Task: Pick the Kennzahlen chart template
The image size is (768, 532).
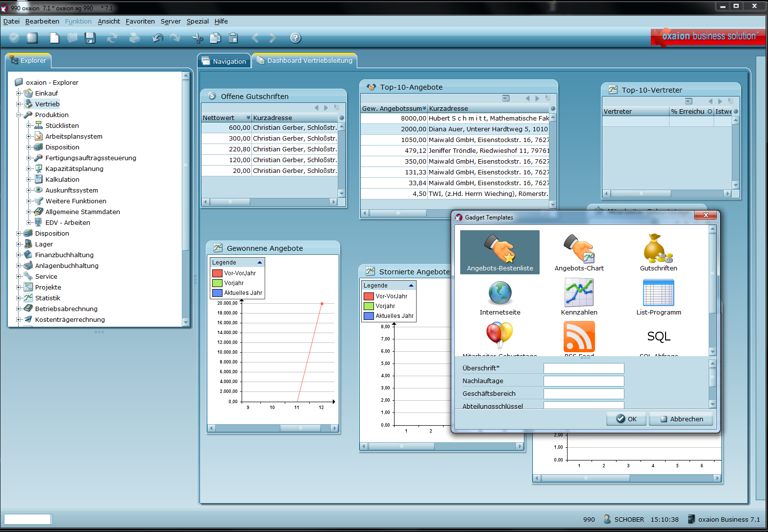Action: pyautogui.click(x=579, y=297)
